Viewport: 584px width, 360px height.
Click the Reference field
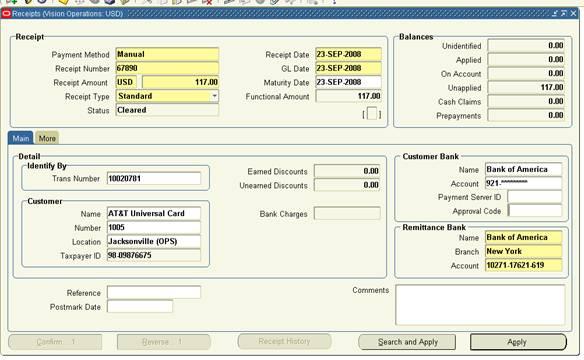(x=154, y=292)
